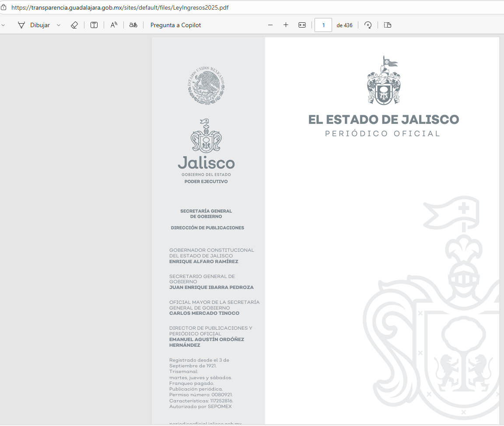
Task: Expand the Dibujar options dropdown arrow
Action: (x=59, y=25)
